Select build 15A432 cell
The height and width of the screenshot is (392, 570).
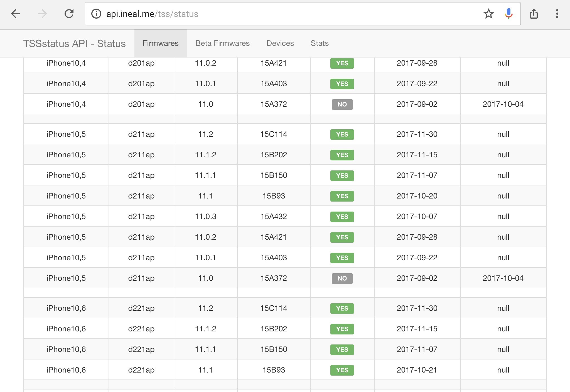[274, 217]
